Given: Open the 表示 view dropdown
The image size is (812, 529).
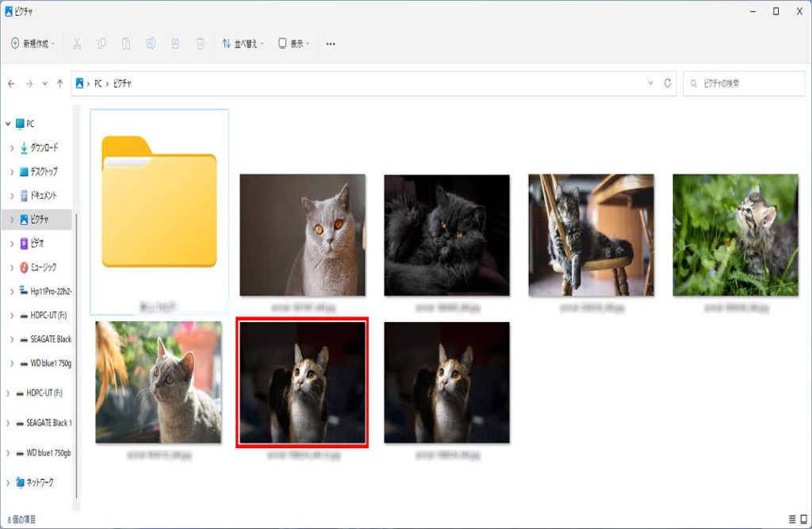Looking at the screenshot, I should tap(293, 44).
